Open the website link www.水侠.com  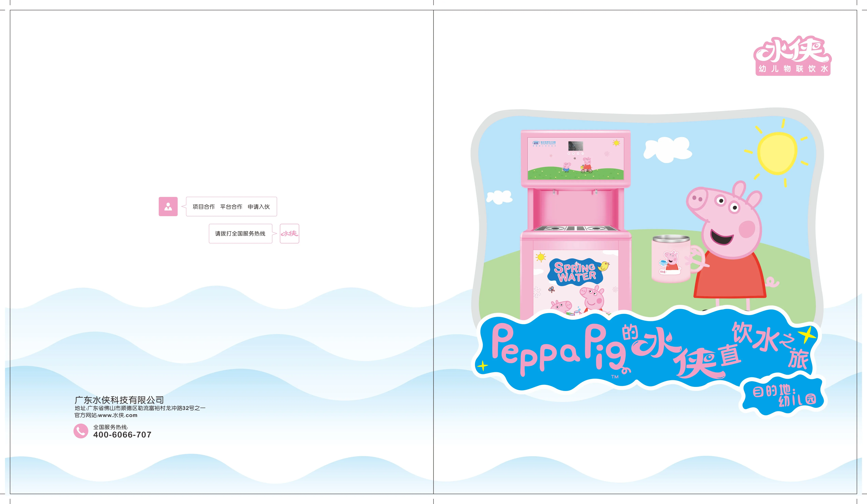coord(118,415)
